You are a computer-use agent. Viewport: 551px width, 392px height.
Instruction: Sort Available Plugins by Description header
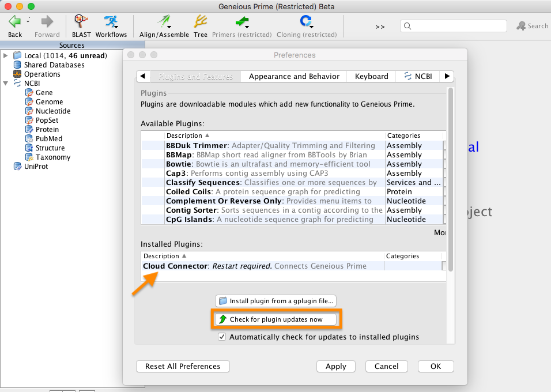pos(274,135)
